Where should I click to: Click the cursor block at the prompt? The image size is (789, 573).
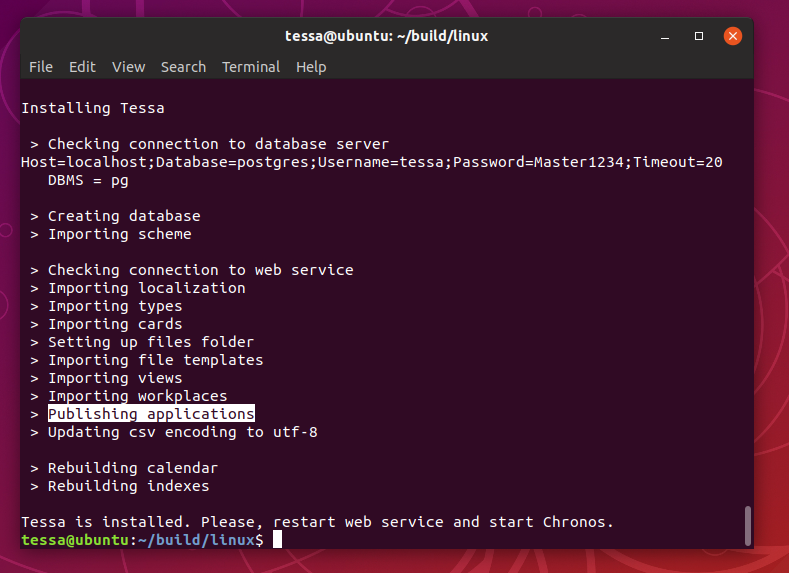tap(277, 539)
